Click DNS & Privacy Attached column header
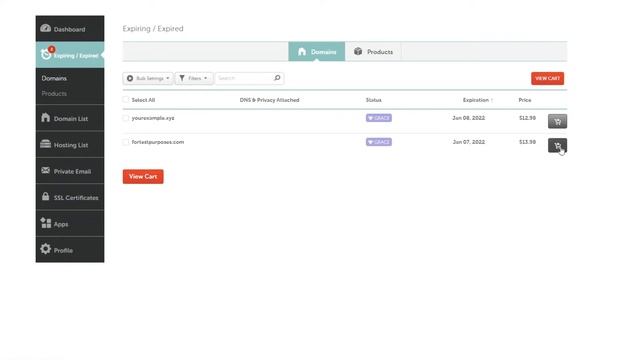Screen dimensions: 640x360 click(x=269, y=100)
